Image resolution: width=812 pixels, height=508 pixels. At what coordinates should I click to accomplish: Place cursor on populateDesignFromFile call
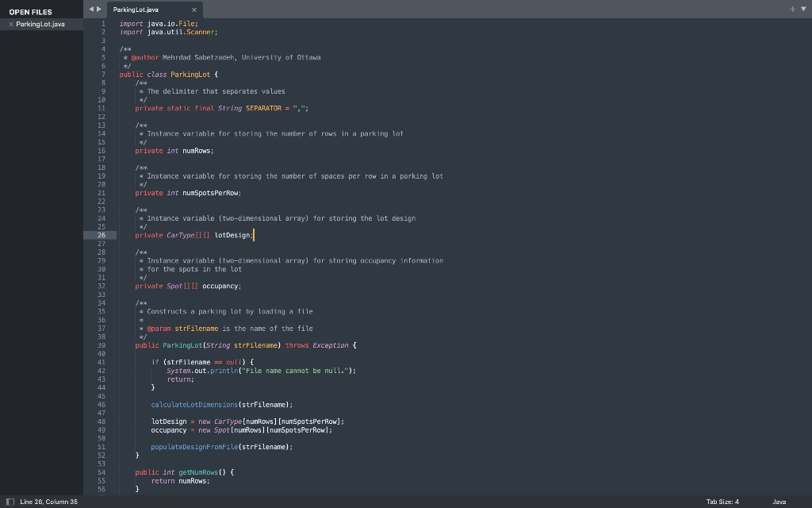click(194, 447)
